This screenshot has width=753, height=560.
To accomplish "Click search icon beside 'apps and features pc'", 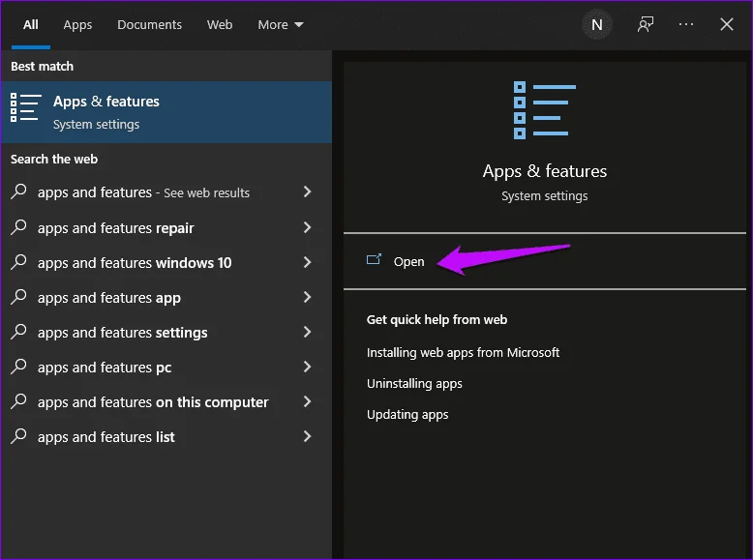I will click(x=18, y=367).
